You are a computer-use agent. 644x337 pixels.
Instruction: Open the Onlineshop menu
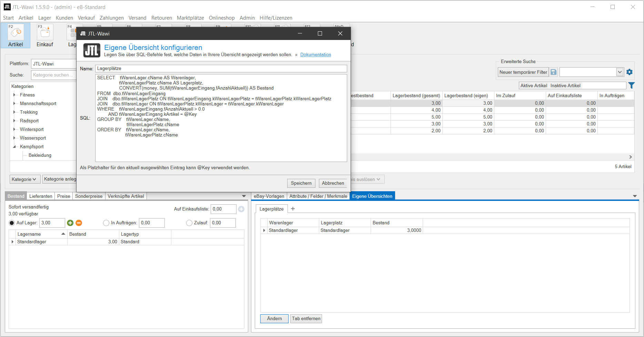click(x=222, y=18)
